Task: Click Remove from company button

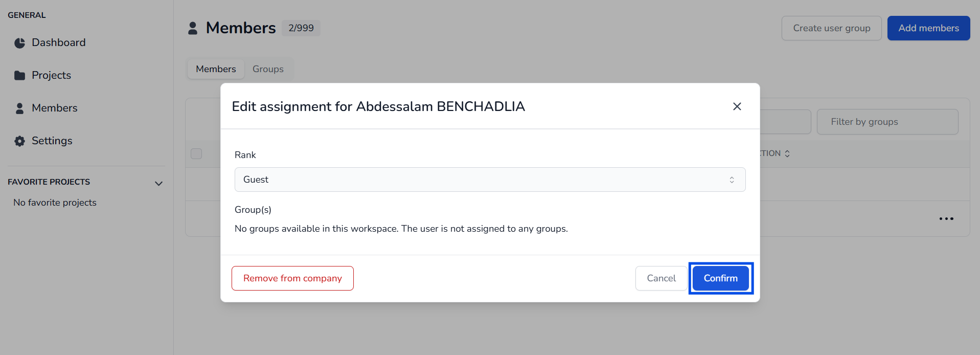Action: point(292,278)
